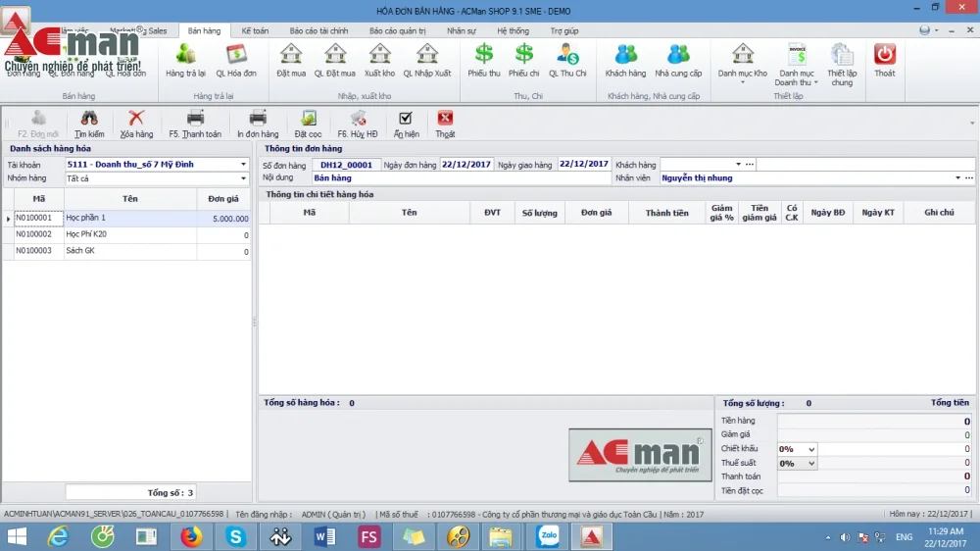Image resolution: width=980 pixels, height=551 pixels.
Task: Click F6. Hủy HĐ tool
Action: point(358,124)
